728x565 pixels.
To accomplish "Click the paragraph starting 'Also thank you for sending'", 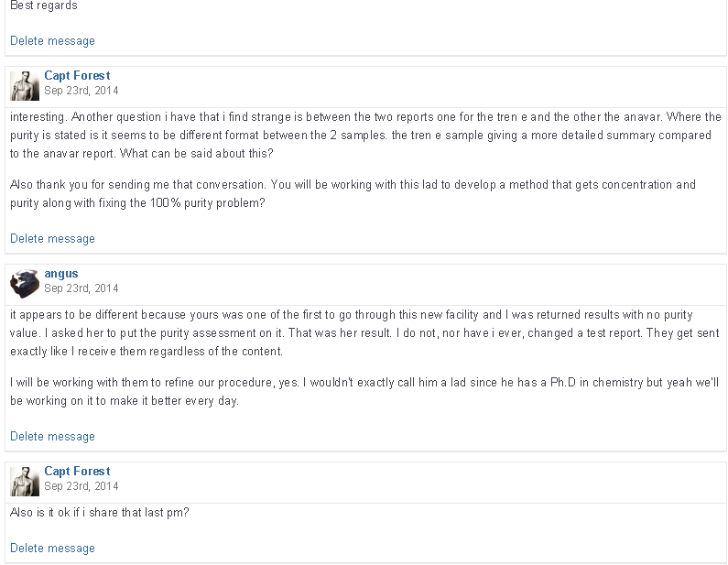I will pos(353,193).
